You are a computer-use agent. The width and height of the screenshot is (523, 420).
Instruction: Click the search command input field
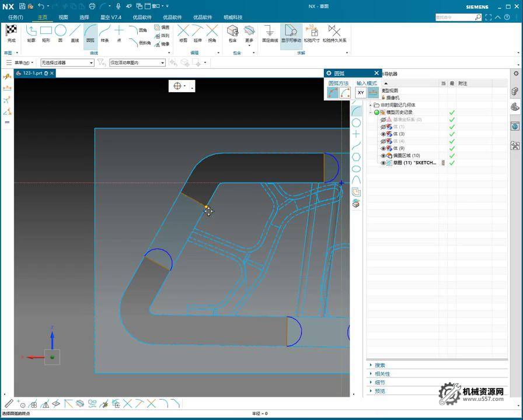[455, 17]
